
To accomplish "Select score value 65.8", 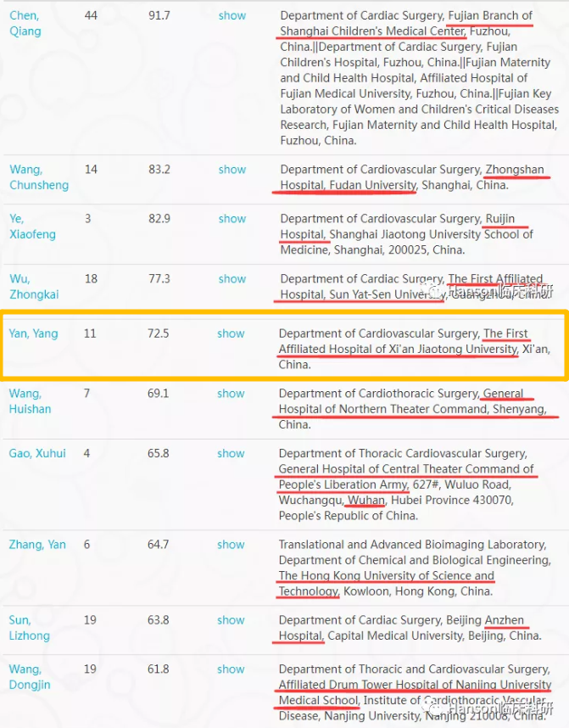I will [x=159, y=453].
